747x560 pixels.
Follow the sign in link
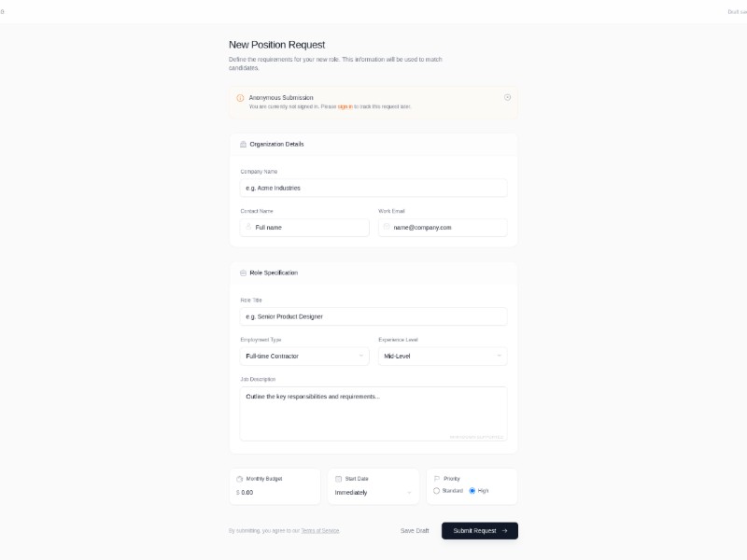pyautogui.click(x=345, y=107)
